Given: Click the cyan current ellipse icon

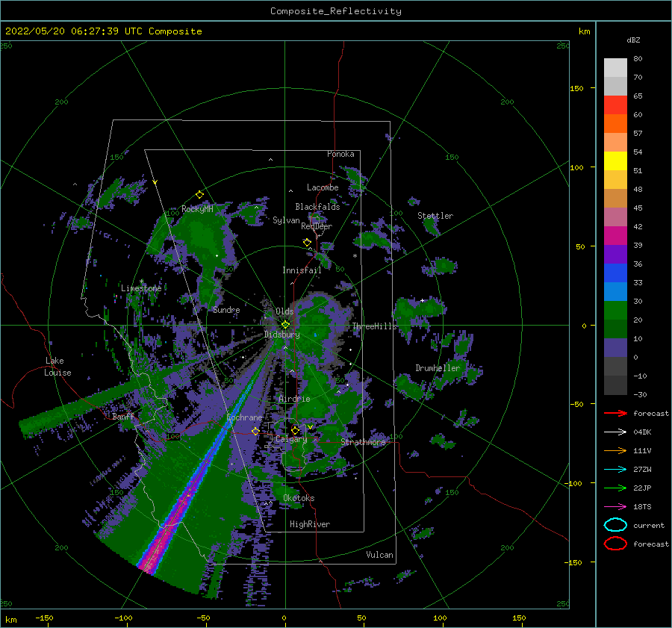Looking at the screenshot, I should [x=615, y=525].
